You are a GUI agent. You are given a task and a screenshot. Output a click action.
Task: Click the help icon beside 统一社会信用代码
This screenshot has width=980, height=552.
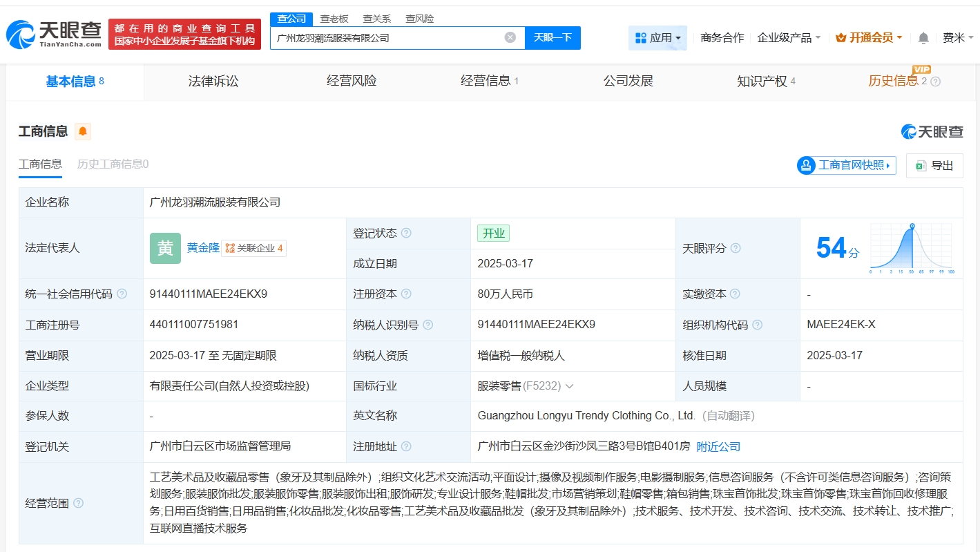click(x=122, y=294)
